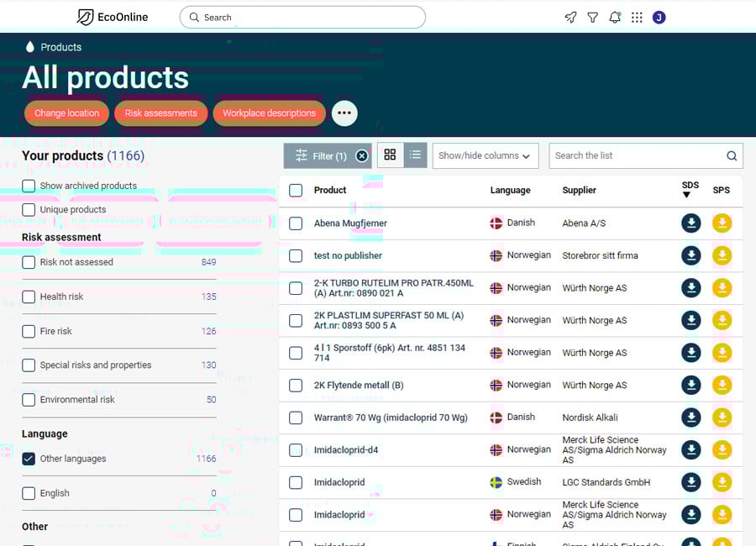Check Health risk filter
The width and height of the screenshot is (756, 546).
[29, 297]
